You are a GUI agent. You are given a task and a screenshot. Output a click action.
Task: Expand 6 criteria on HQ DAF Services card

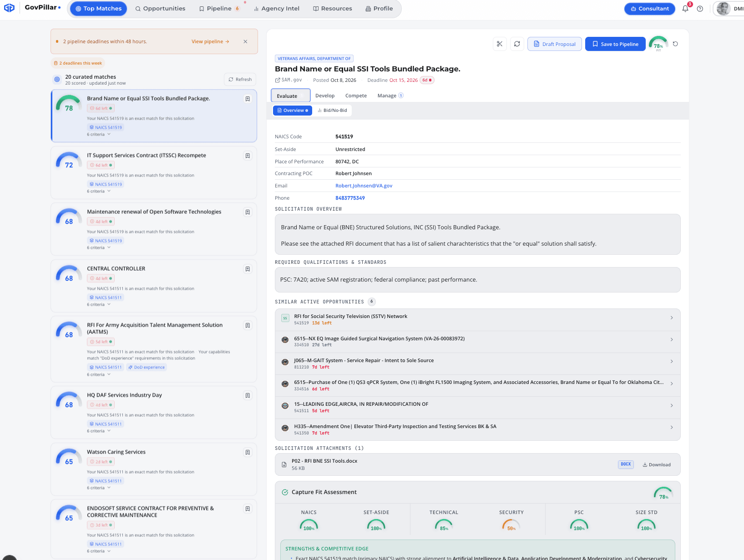(x=99, y=431)
